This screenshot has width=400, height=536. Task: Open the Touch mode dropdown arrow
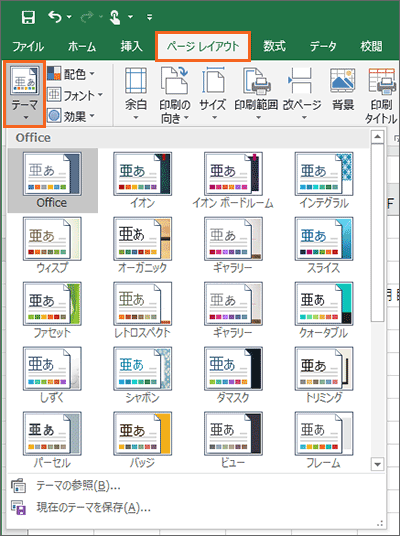coord(131,16)
